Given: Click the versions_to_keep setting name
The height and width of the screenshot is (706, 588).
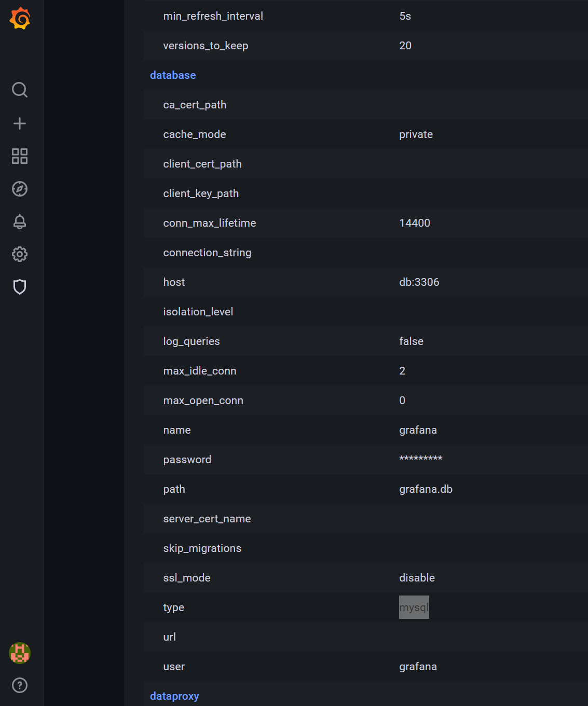Looking at the screenshot, I should point(206,46).
